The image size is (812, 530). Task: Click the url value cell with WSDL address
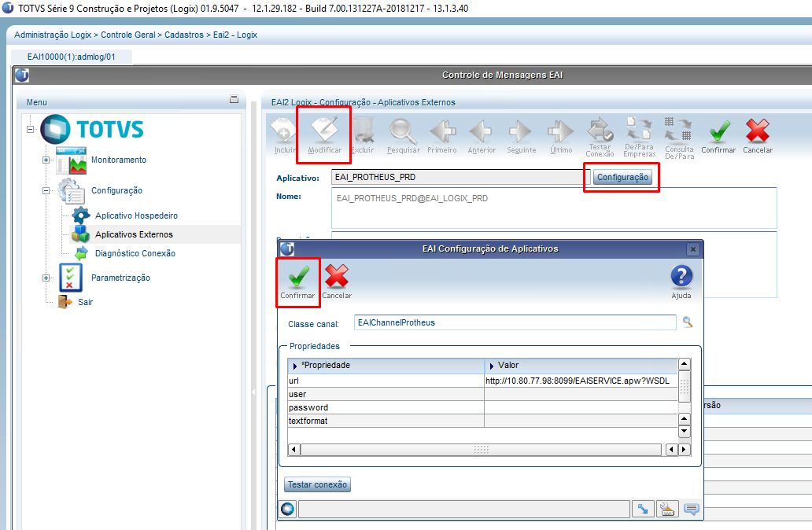click(x=581, y=381)
